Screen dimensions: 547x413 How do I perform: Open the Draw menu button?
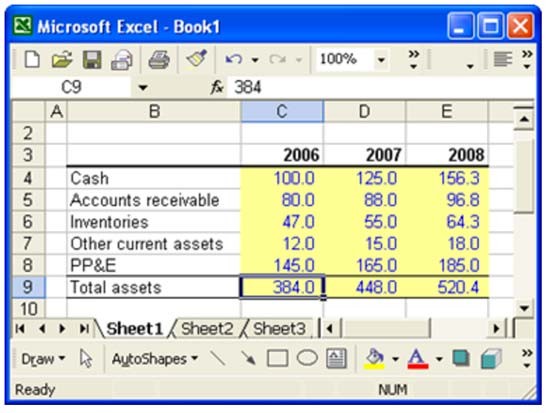(x=43, y=359)
